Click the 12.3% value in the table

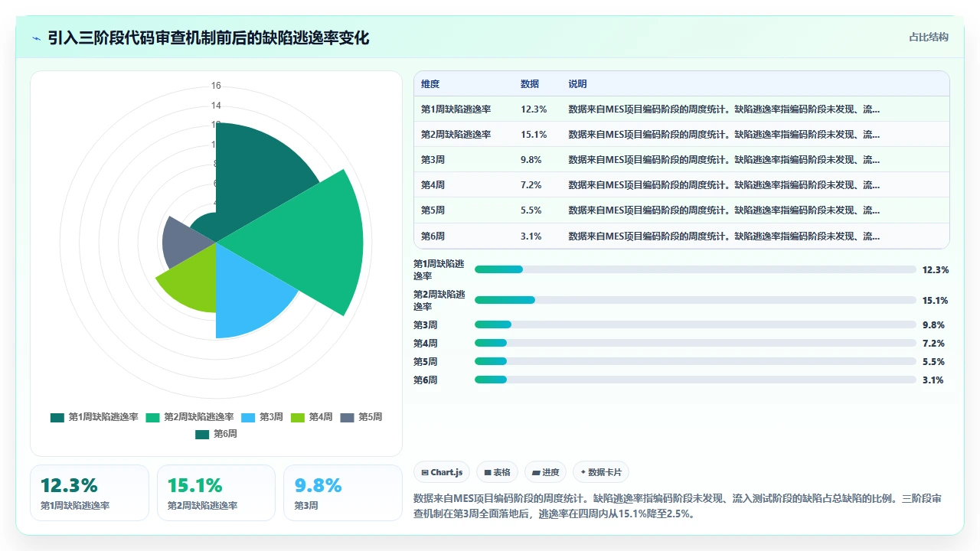[534, 109]
